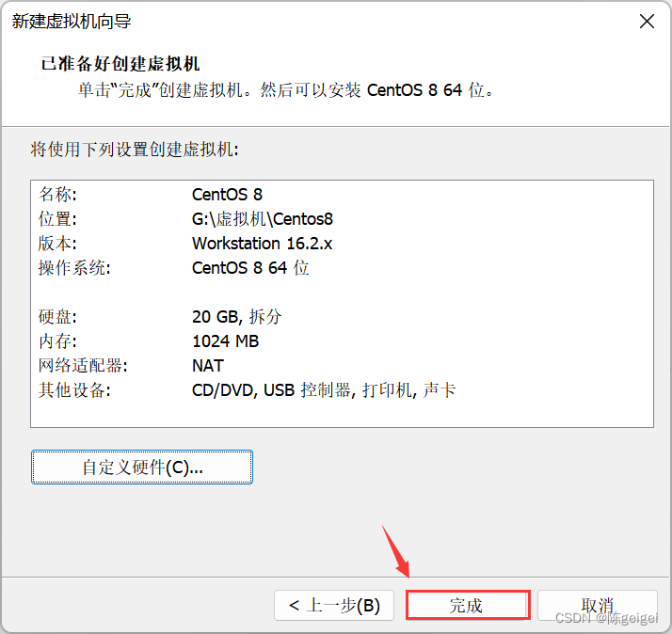Click the window title '新建虚拟机向导'

pyautogui.click(x=72, y=21)
